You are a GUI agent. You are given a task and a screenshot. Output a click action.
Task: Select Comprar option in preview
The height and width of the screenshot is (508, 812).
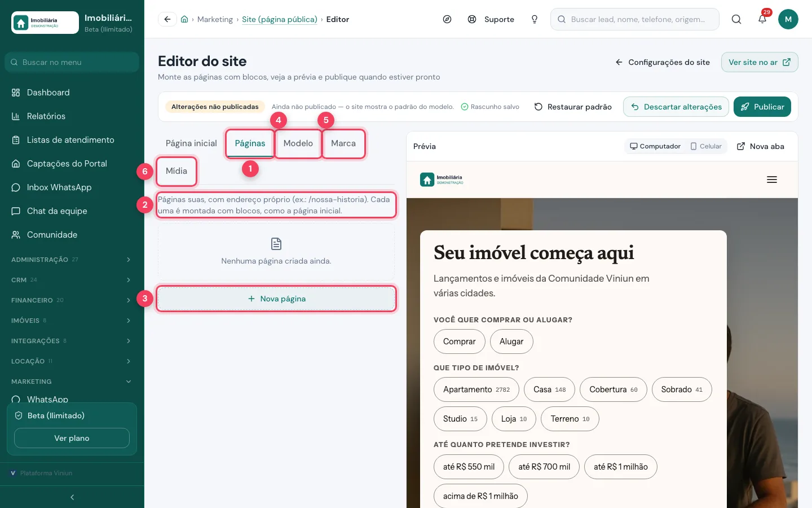click(x=460, y=341)
